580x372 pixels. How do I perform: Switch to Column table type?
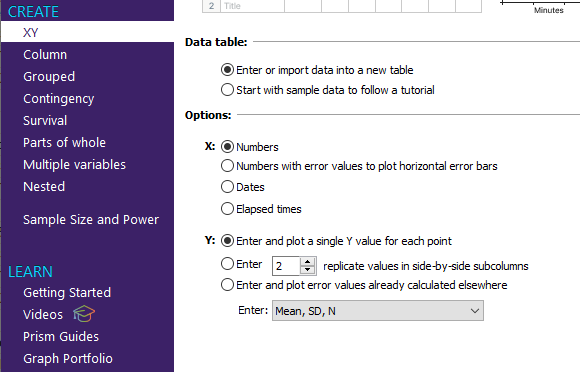45,55
